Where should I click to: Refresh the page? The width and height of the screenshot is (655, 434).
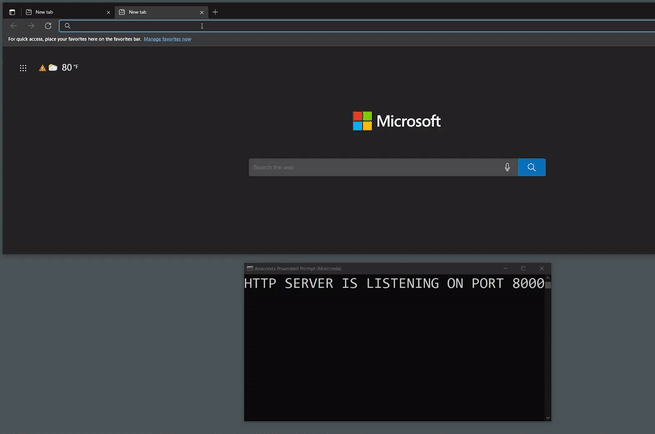coord(48,26)
